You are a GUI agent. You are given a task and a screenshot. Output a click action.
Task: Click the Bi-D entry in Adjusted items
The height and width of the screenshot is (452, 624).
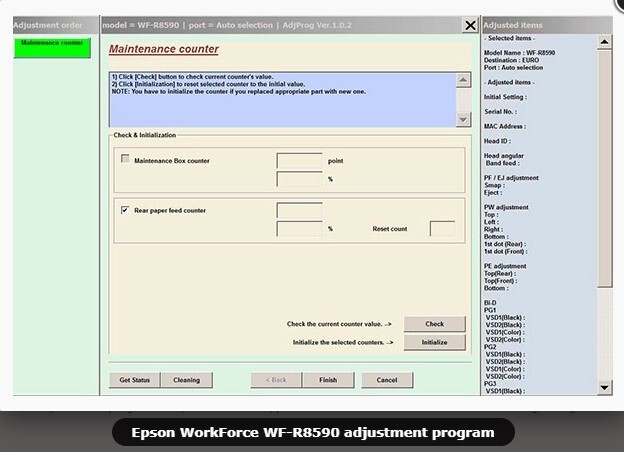490,303
